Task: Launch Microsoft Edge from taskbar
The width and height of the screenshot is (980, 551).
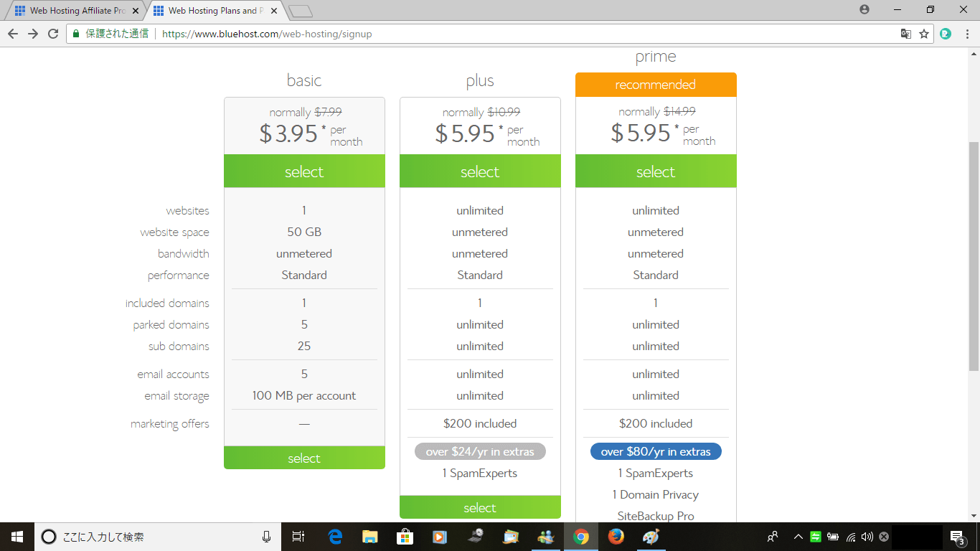Action: point(335,537)
